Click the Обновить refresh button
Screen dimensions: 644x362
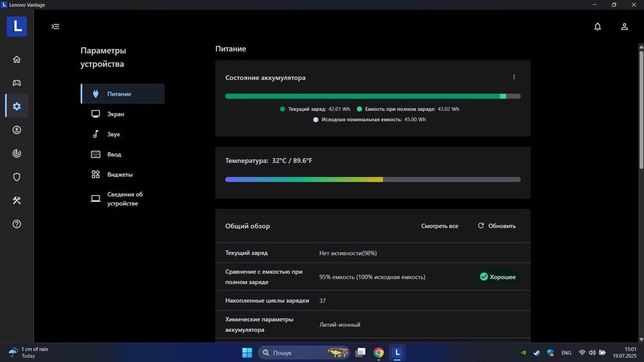click(497, 226)
